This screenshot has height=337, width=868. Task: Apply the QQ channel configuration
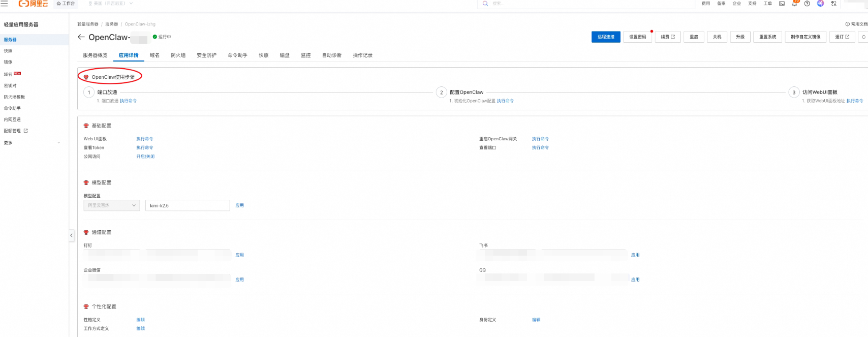[635, 280]
